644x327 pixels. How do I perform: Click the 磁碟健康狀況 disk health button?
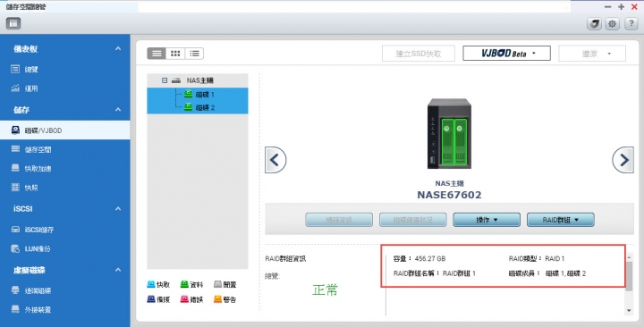pos(412,220)
